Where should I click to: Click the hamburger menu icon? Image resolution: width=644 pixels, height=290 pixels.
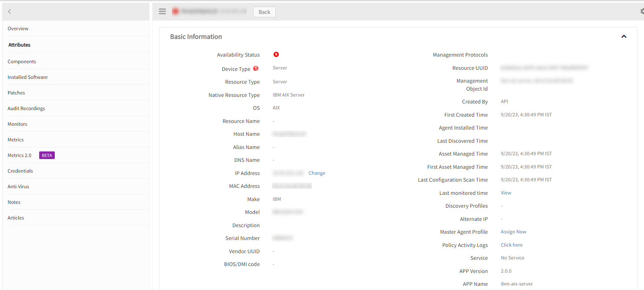tap(162, 11)
